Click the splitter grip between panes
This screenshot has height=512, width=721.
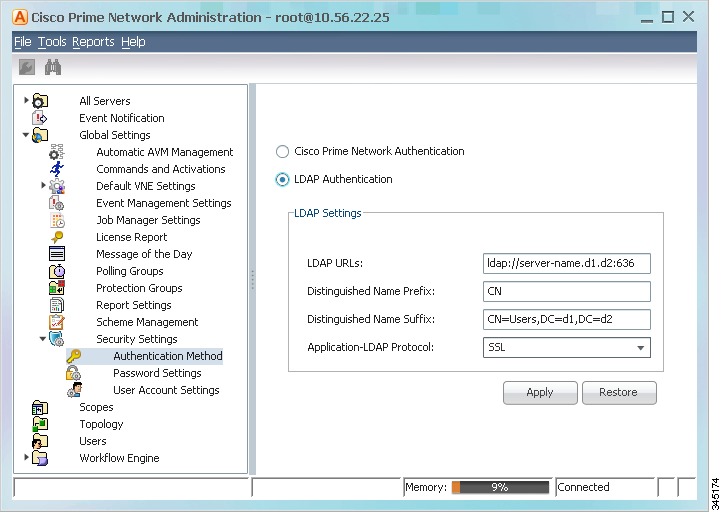click(252, 280)
